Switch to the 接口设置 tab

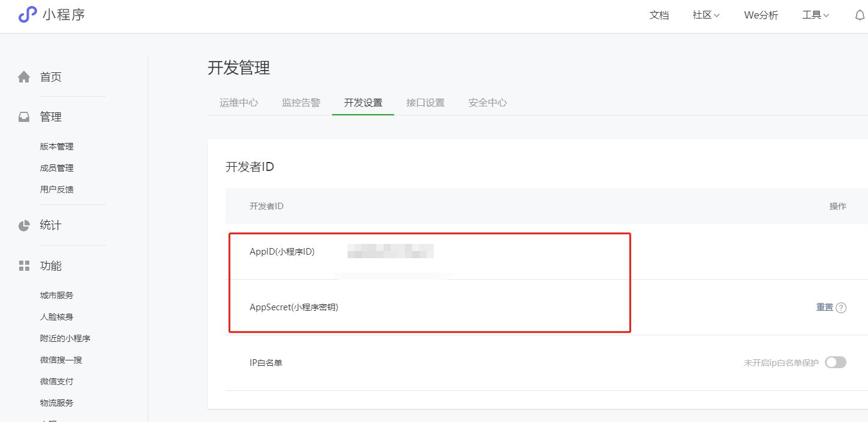425,102
